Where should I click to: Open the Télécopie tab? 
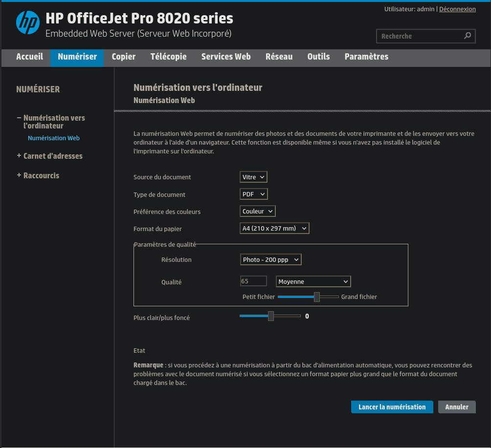168,57
